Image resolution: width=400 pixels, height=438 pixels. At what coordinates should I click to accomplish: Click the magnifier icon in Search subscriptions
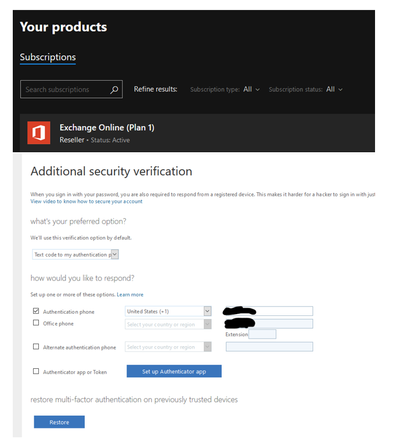pos(114,89)
